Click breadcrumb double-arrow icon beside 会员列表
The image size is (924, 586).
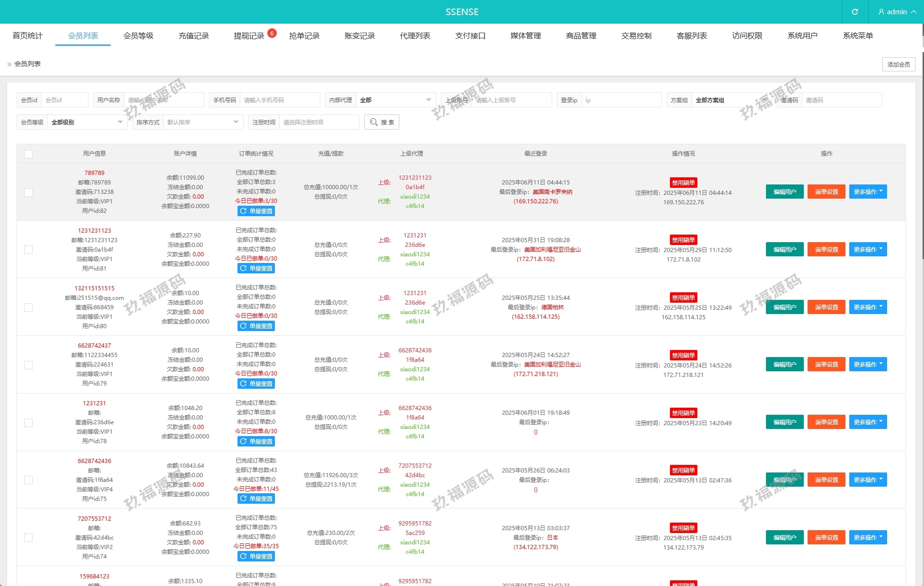pyautogui.click(x=9, y=64)
